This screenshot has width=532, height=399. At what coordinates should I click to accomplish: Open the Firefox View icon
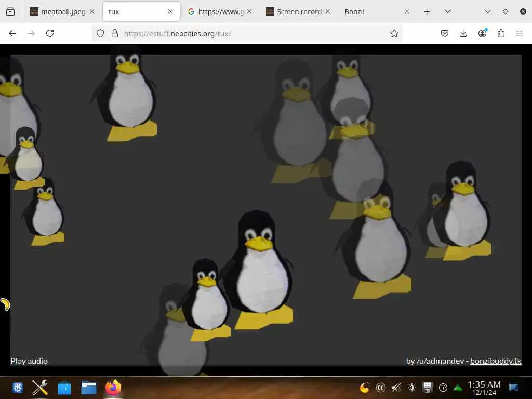coord(10,11)
